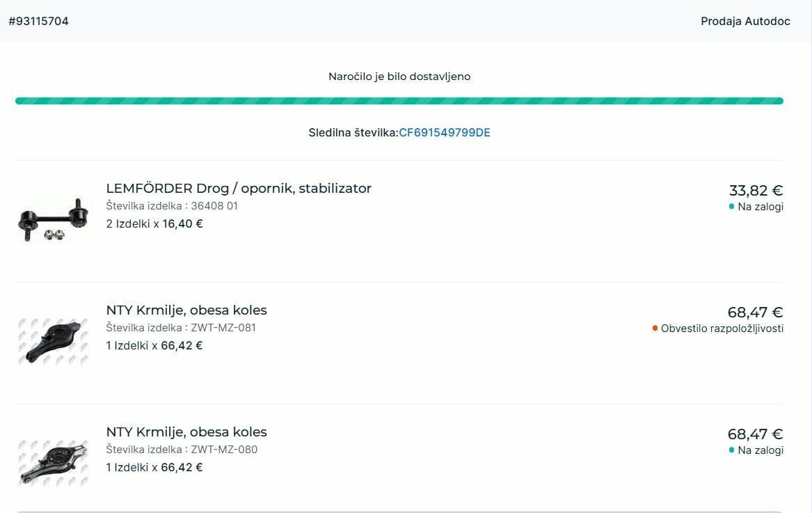Select part number ZWT-MZ-080
This screenshot has width=812, height=513.
[224, 449]
